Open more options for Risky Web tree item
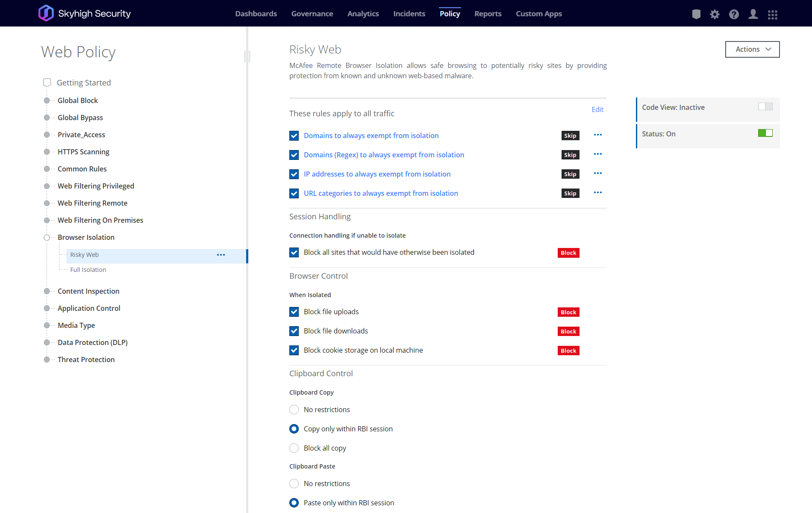The height and width of the screenshot is (513, 812). coord(221,255)
